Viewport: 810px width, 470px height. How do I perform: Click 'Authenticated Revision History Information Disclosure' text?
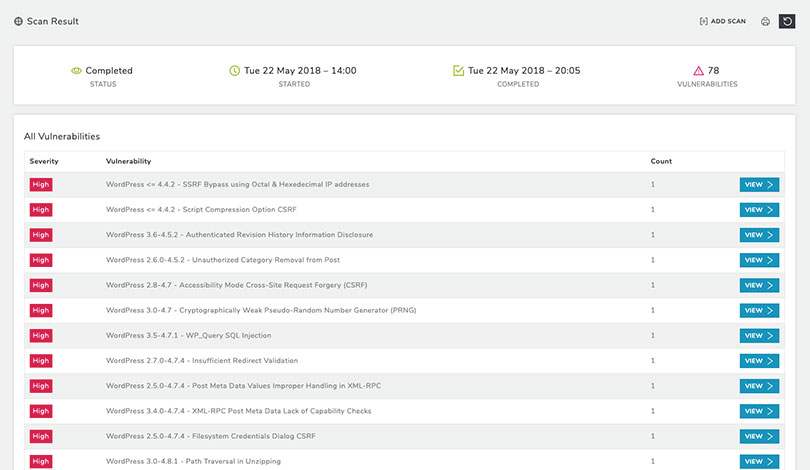click(279, 234)
